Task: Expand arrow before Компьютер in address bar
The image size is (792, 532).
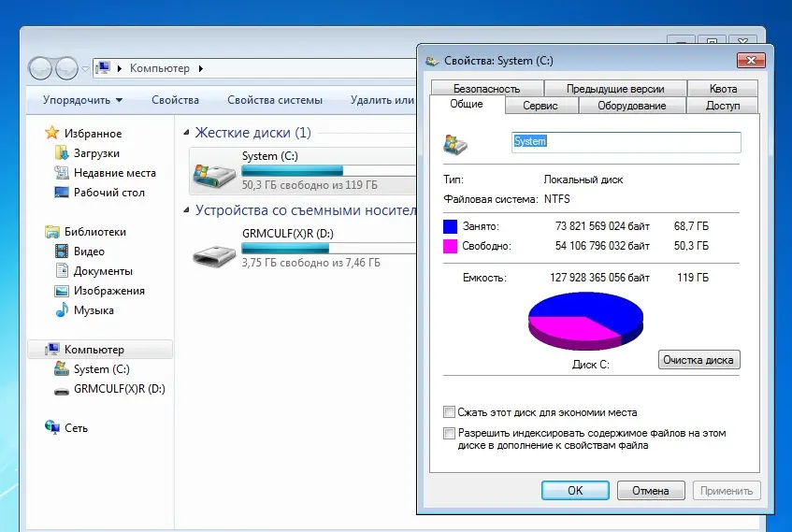Action: click(x=120, y=68)
